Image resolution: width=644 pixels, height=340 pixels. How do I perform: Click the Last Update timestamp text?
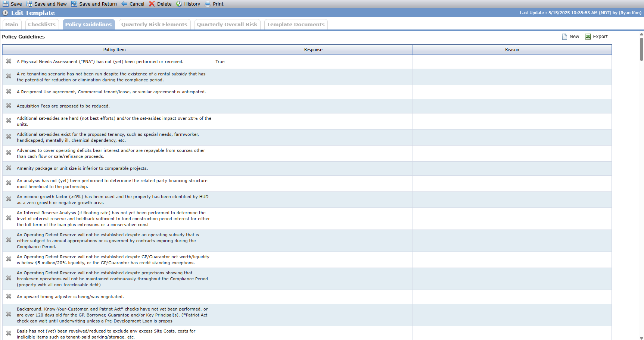click(x=581, y=13)
